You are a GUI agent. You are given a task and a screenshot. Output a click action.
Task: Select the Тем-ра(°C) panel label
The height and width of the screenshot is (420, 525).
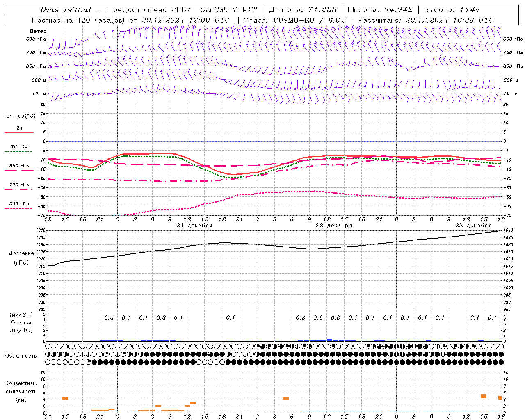(x=19, y=116)
